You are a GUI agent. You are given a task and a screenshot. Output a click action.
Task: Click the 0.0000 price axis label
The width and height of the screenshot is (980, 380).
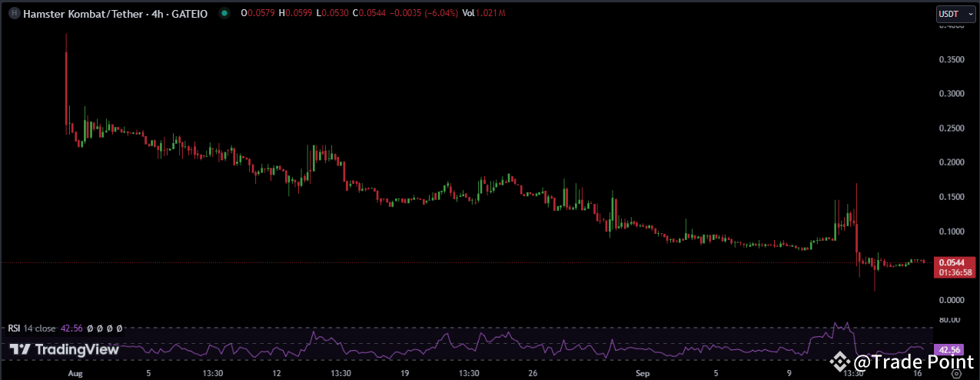(950, 300)
